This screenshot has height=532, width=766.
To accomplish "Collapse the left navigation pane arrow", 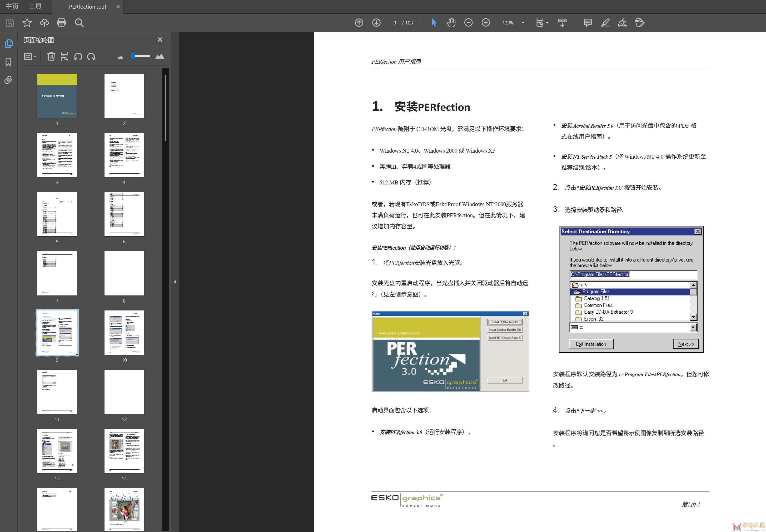I will [x=175, y=282].
